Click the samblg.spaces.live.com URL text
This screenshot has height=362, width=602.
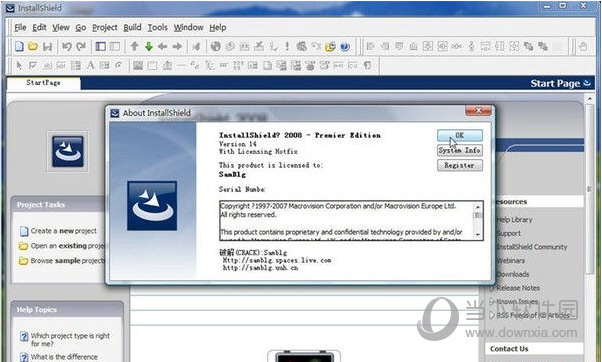(277, 260)
